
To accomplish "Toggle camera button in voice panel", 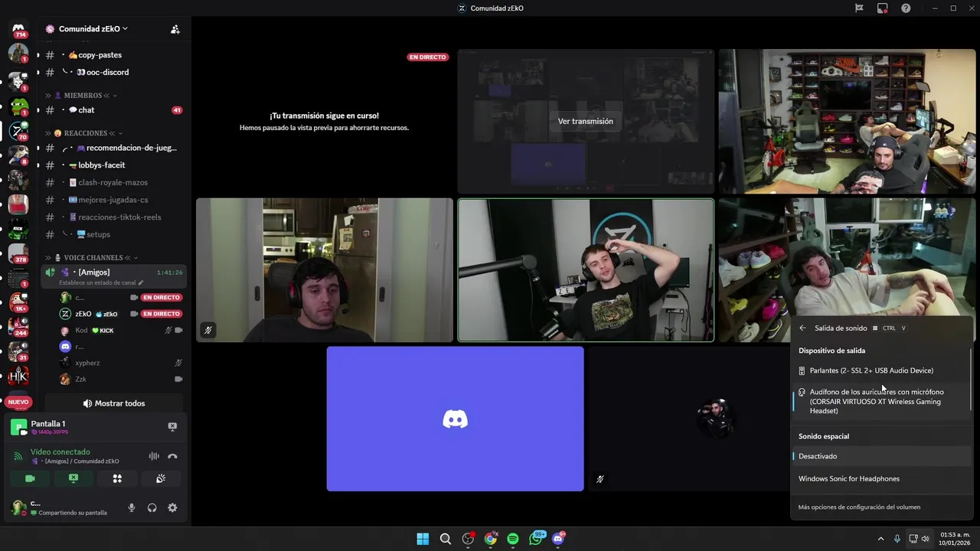I will (30, 478).
